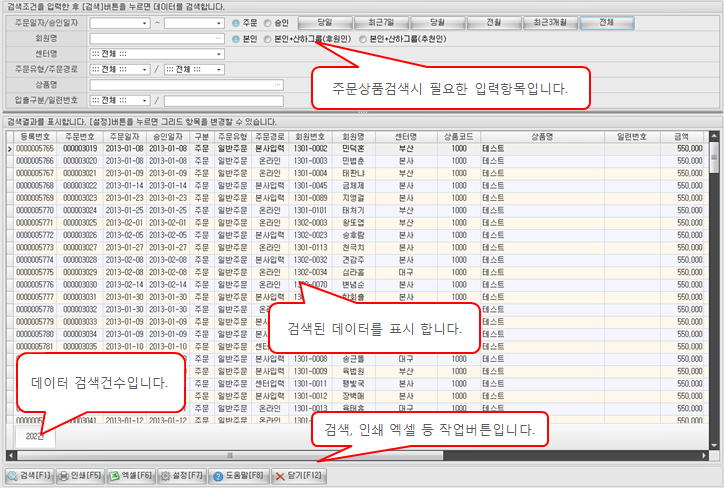724x490 pixels.
Task: Click 회원번호 cell 1301-0008
Action: tap(311, 359)
